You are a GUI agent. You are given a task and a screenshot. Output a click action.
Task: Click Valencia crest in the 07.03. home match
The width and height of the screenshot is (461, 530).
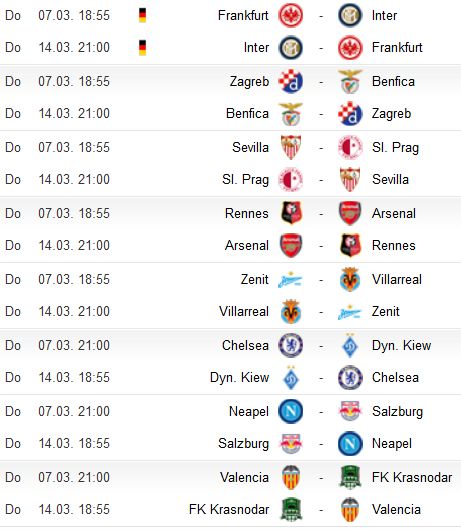[291, 477]
